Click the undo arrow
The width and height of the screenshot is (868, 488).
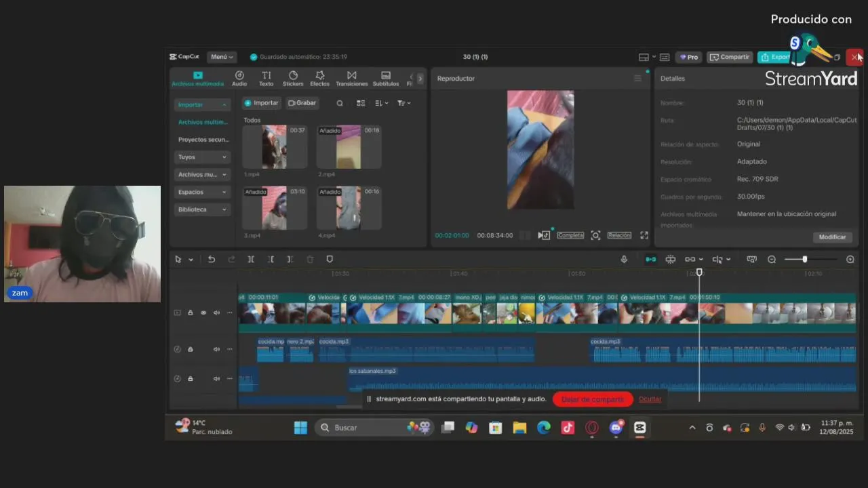coord(212,260)
